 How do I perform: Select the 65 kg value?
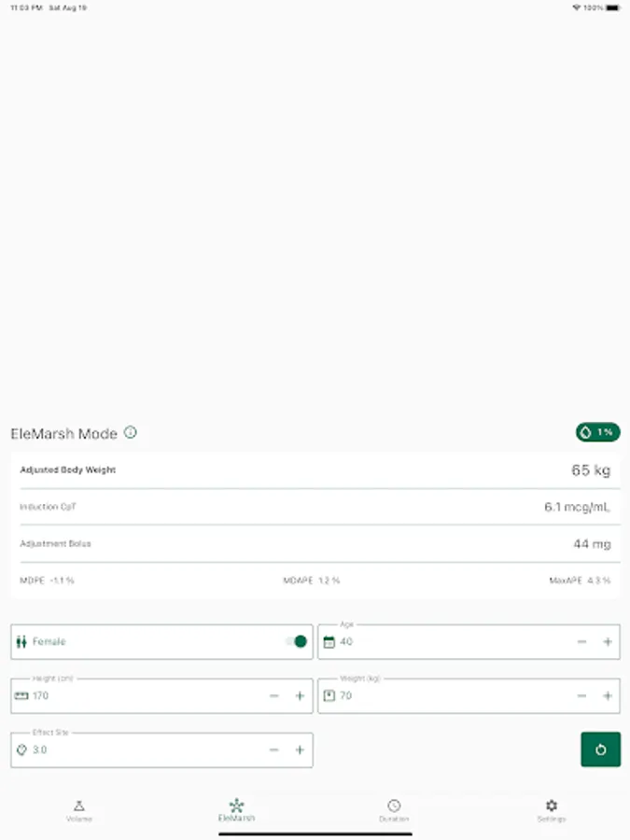pos(591,470)
